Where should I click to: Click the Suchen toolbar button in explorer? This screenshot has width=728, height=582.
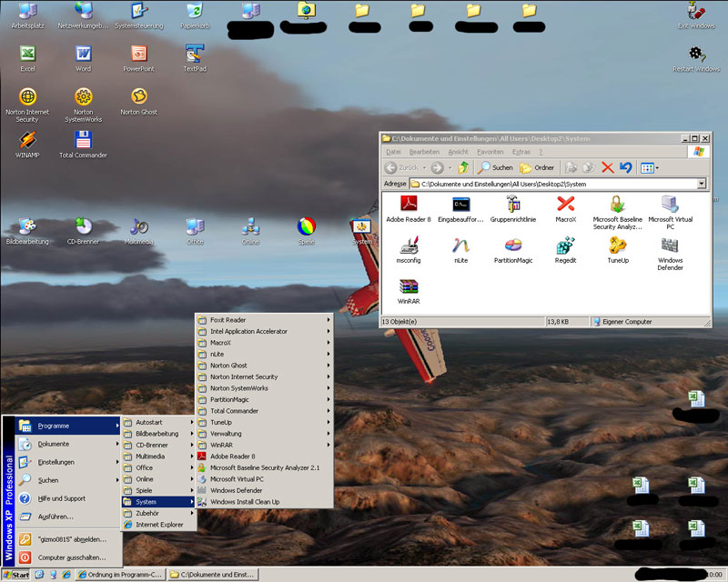(x=495, y=167)
